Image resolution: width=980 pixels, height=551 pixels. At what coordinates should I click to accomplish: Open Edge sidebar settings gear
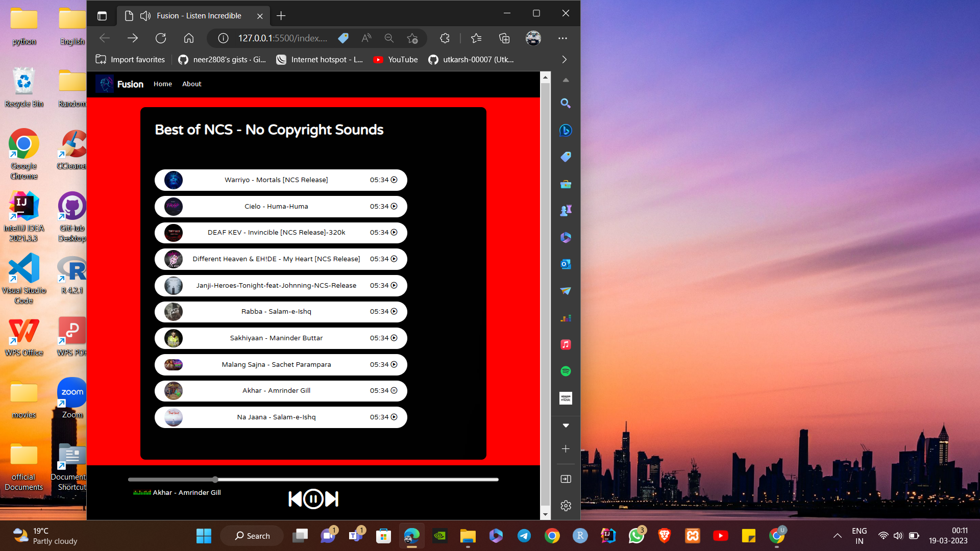coord(566,506)
